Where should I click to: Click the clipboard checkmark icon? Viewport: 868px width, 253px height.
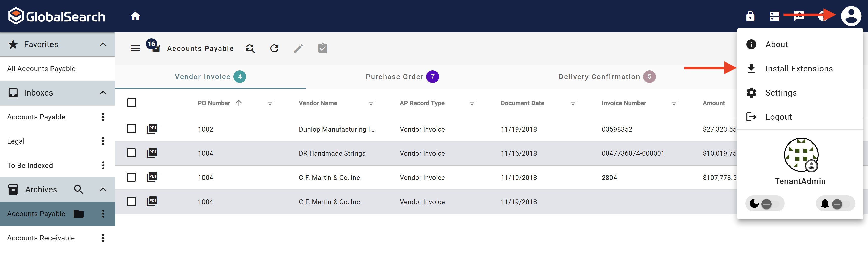click(322, 48)
